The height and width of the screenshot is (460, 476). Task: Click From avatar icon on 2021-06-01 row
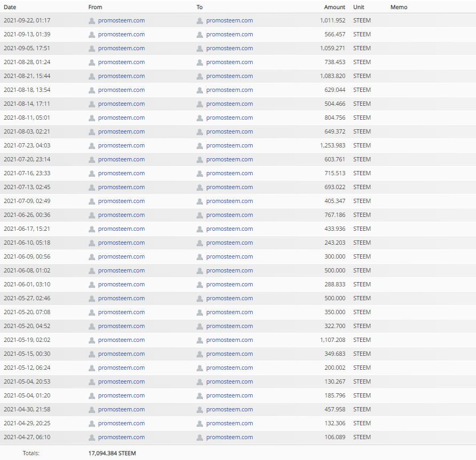click(92, 285)
